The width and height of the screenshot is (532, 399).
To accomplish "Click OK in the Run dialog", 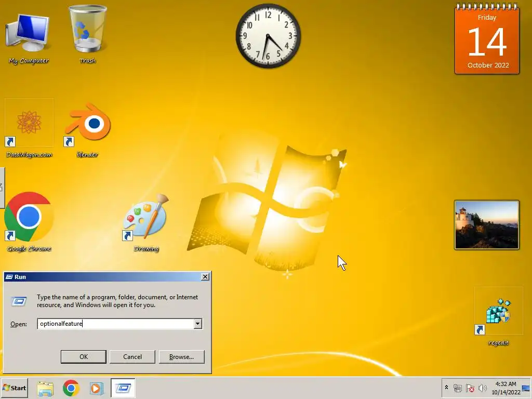I will 84,356.
